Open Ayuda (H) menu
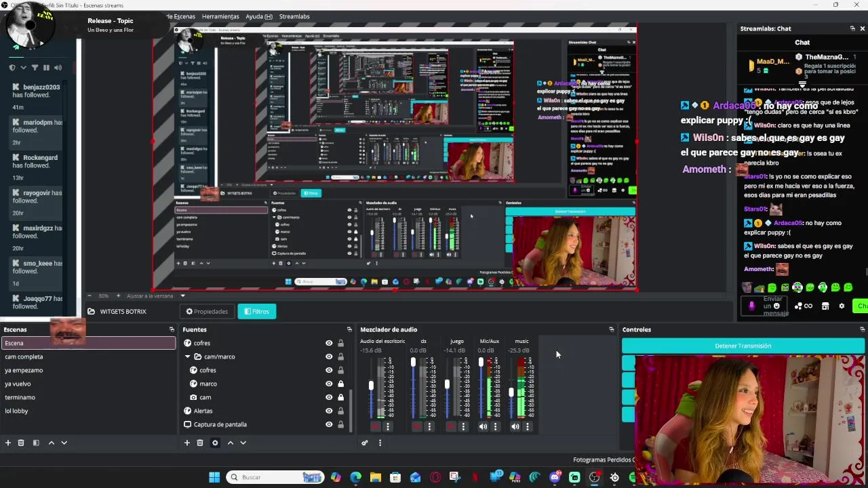The image size is (868, 488). click(259, 16)
